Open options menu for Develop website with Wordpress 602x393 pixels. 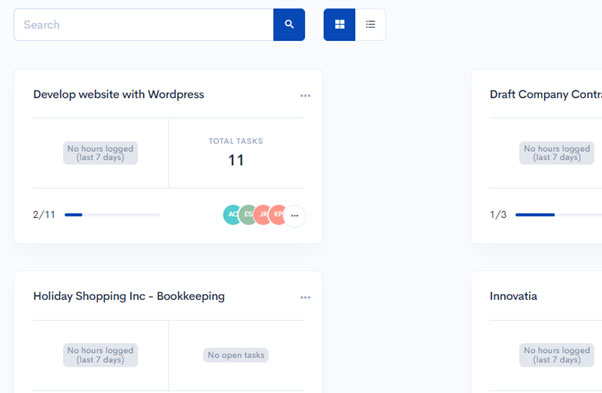click(305, 96)
